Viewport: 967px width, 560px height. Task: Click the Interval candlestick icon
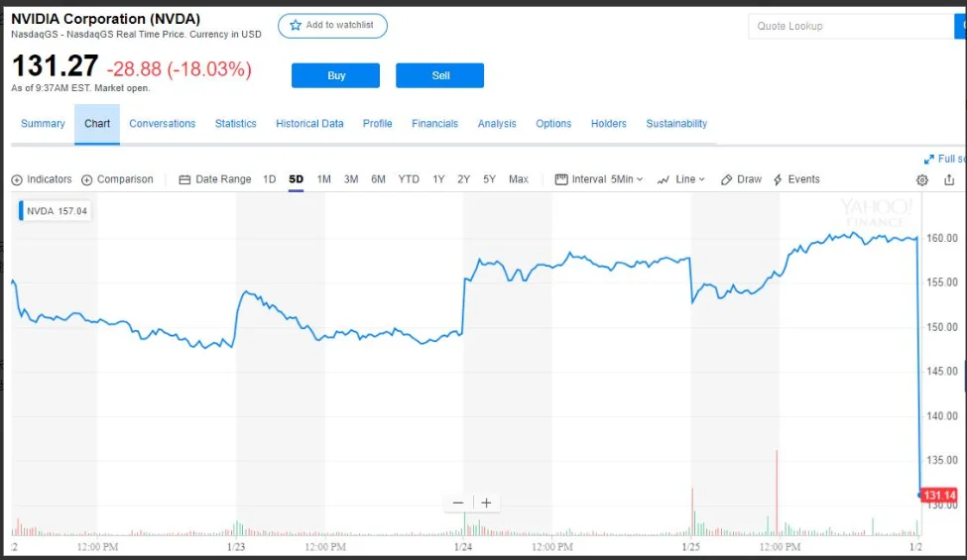(x=561, y=179)
